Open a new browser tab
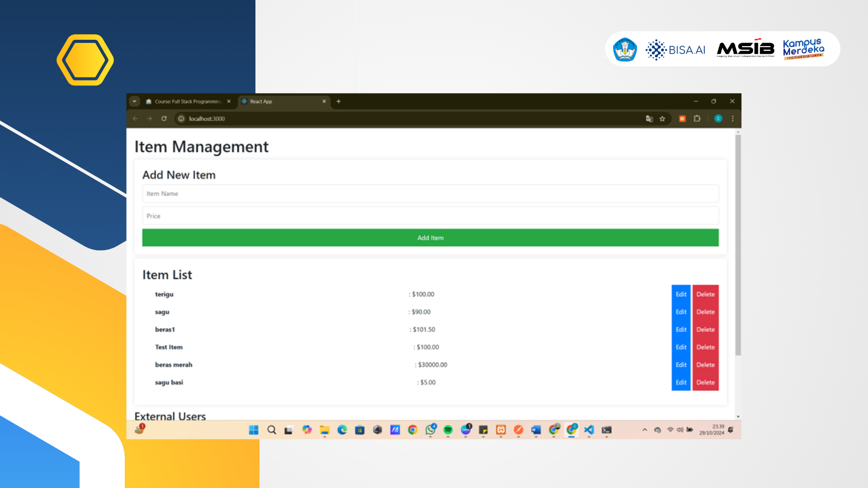The width and height of the screenshot is (868, 488). click(x=338, y=101)
